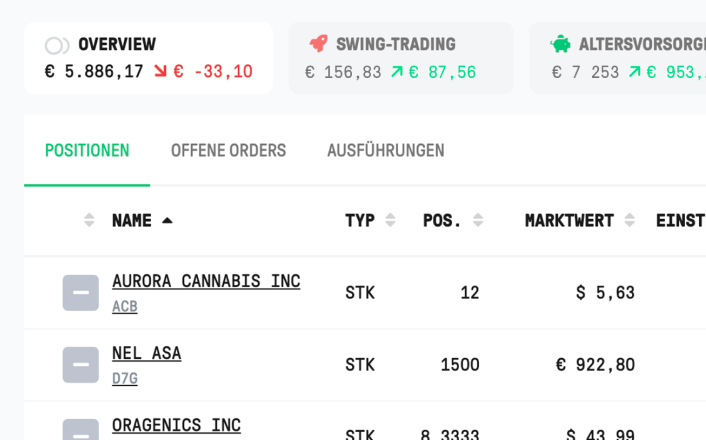The image size is (706, 440).
Task: Click sort arrows left of NAME header
Action: point(89,220)
